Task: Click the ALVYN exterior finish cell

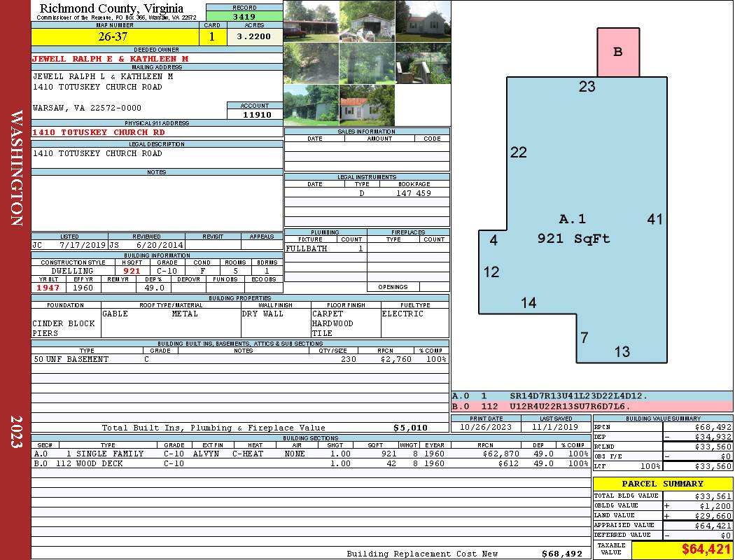Action: [206, 454]
